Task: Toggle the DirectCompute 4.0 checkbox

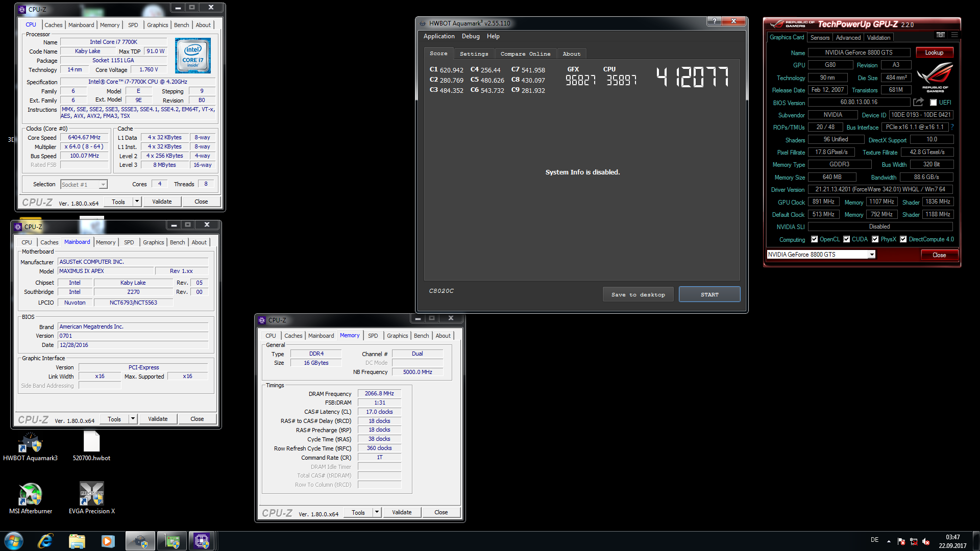Action: [x=903, y=239]
